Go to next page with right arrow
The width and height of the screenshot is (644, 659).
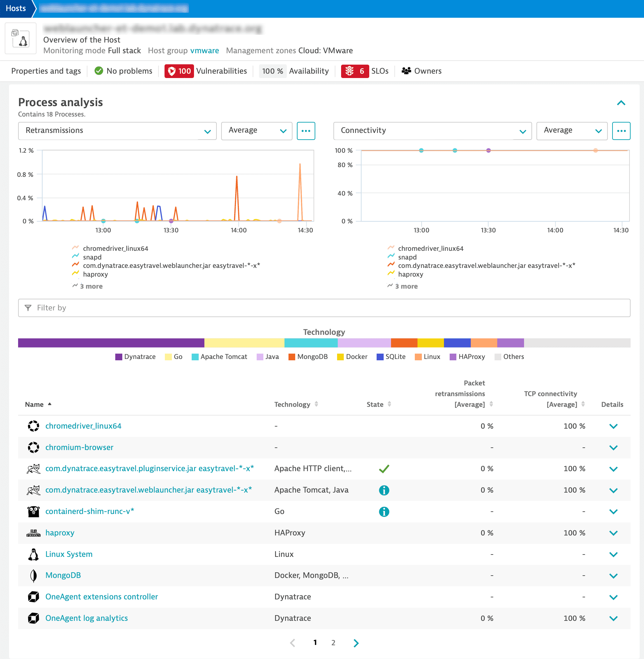pyautogui.click(x=356, y=643)
